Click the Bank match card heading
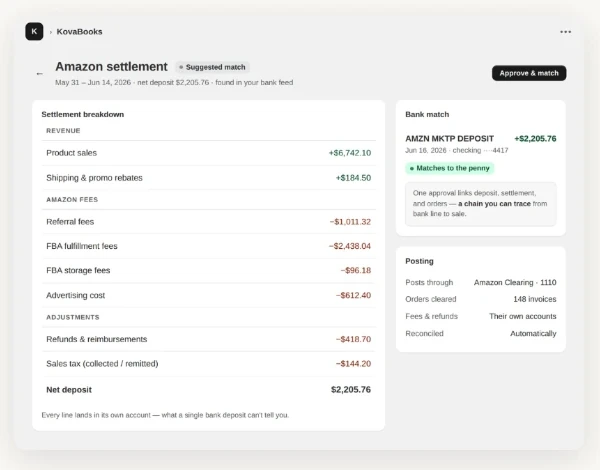The width and height of the screenshot is (600, 470). click(x=427, y=114)
